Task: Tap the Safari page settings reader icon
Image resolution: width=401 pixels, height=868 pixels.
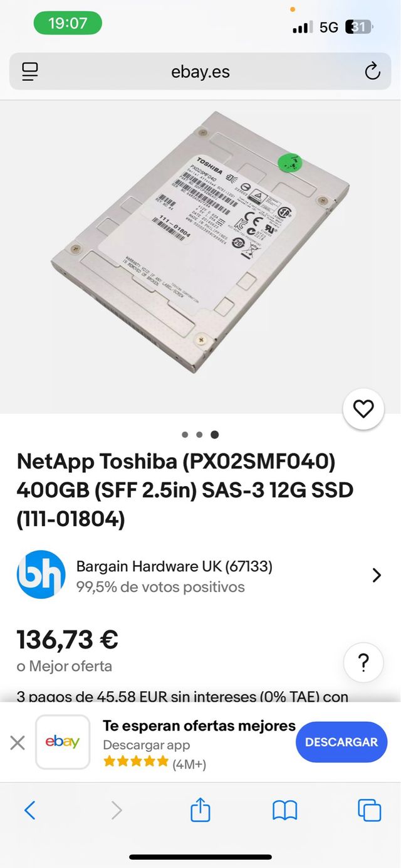Action: pyautogui.click(x=29, y=71)
